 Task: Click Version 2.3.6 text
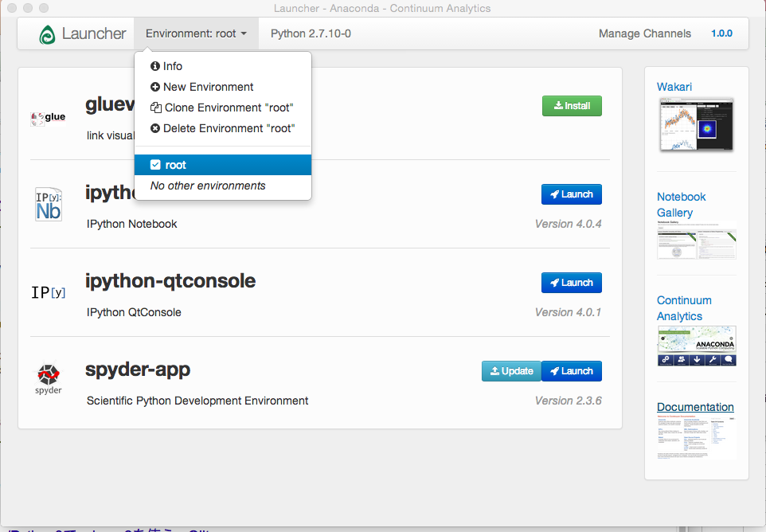569,401
